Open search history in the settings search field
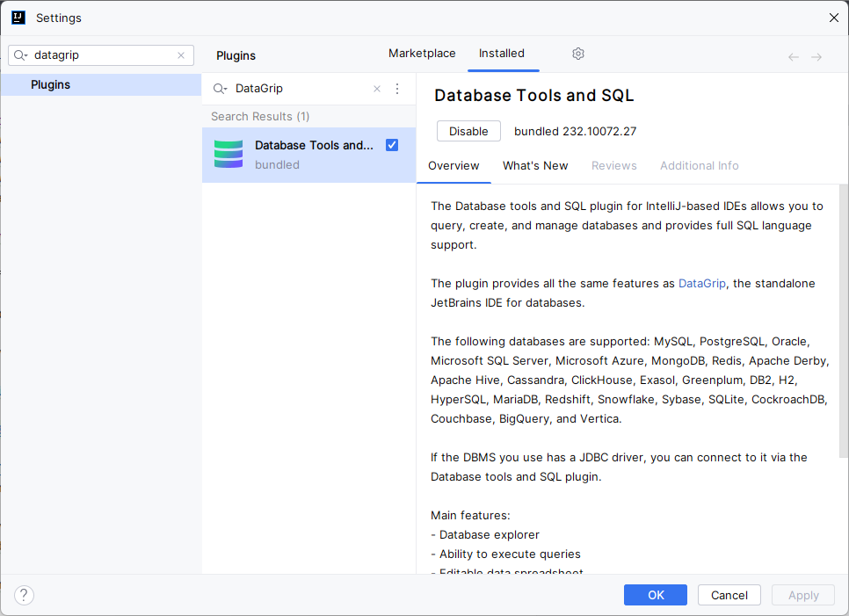The width and height of the screenshot is (849, 616). tap(19, 54)
